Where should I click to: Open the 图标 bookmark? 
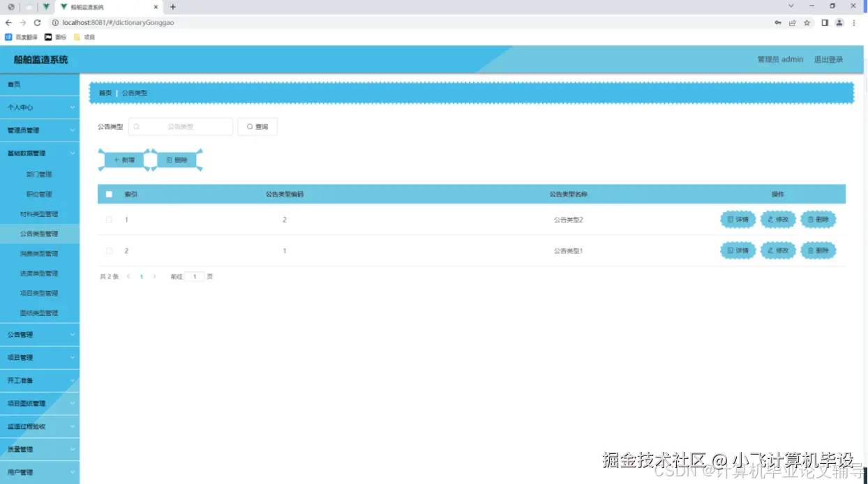(x=55, y=37)
